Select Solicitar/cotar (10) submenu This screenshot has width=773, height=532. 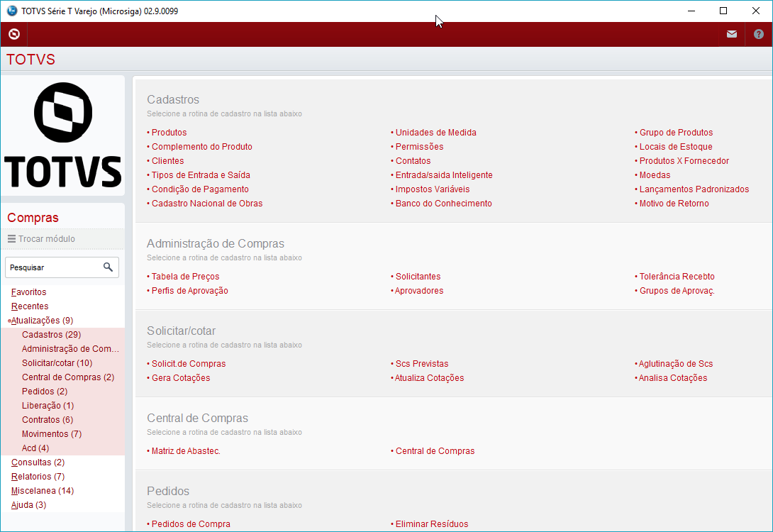click(x=57, y=363)
